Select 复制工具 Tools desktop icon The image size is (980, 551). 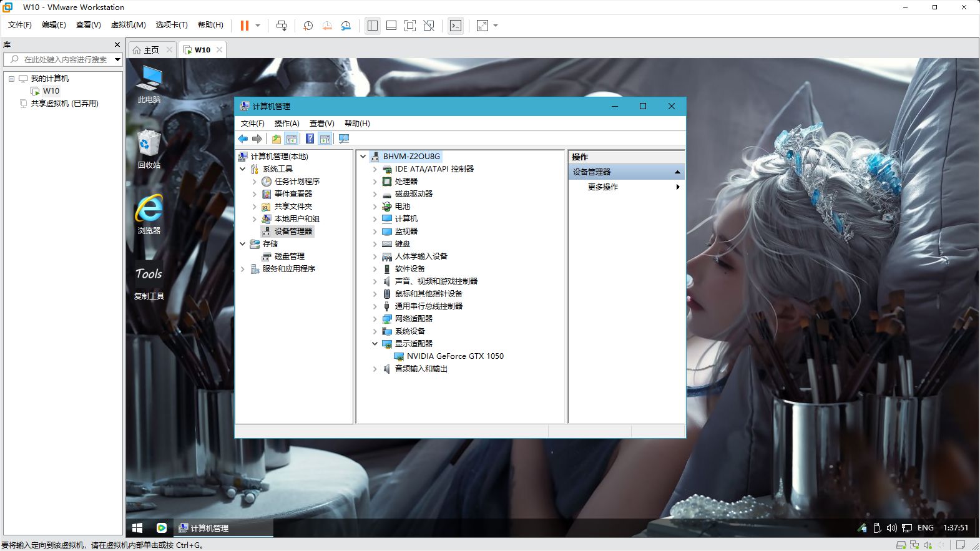tap(149, 280)
